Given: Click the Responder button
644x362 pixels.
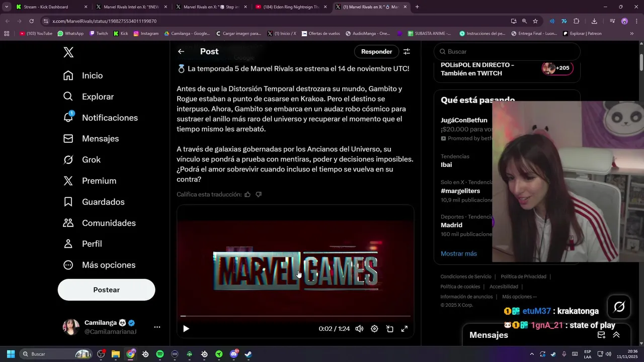Looking at the screenshot, I should coord(376,51).
